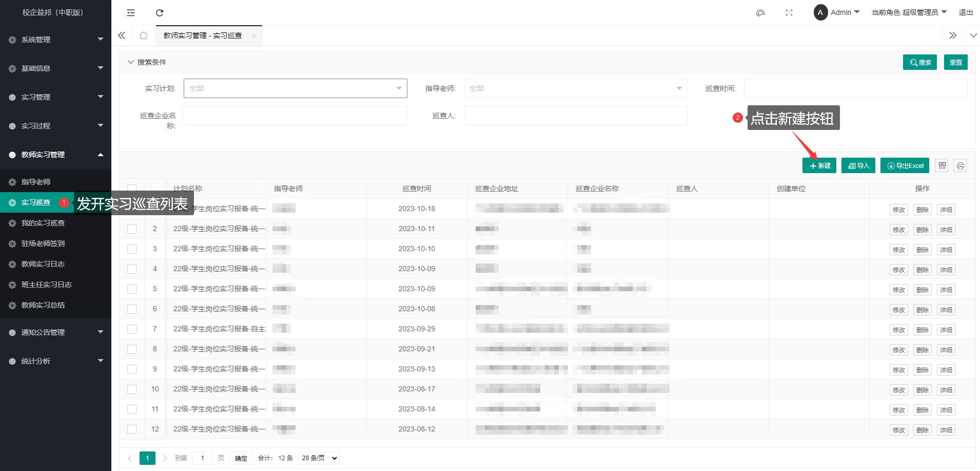Image resolution: width=980 pixels, height=471 pixels.
Task: Open 我的实习巡查 in sidebar
Action: tap(43, 223)
